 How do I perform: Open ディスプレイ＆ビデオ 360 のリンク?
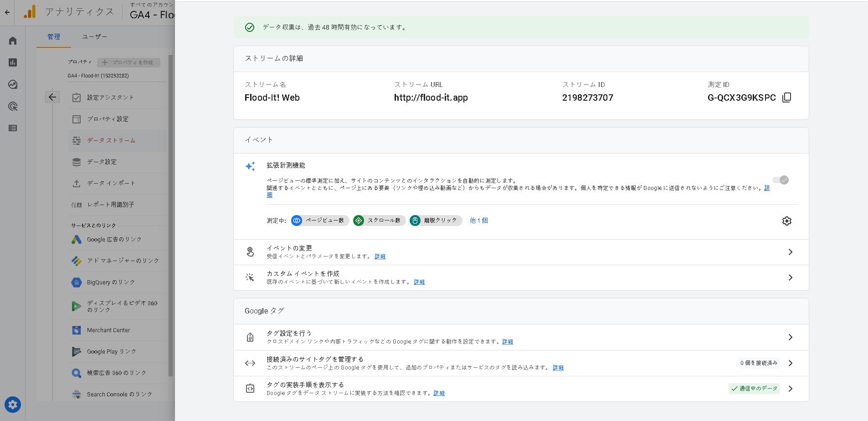coord(117,306)
